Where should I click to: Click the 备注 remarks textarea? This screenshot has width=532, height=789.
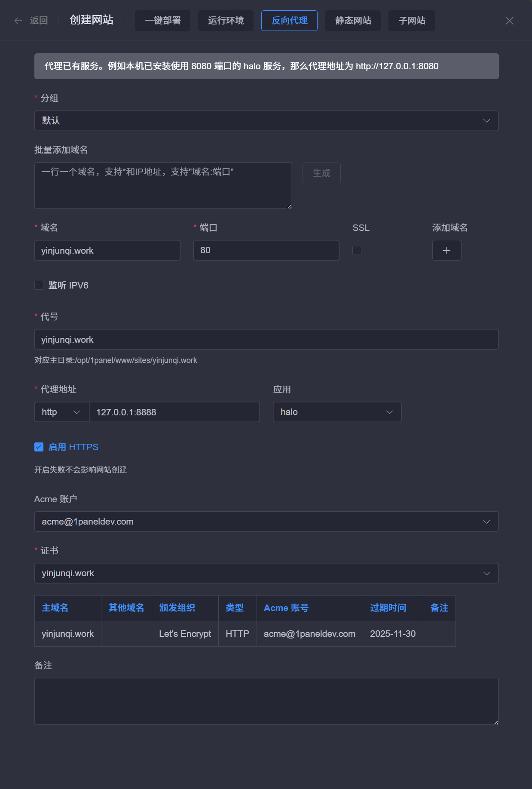coord(266,701)
